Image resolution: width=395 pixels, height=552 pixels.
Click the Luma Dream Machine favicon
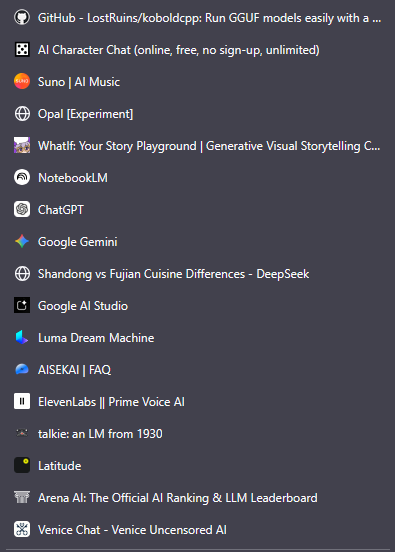click(22, 338)
